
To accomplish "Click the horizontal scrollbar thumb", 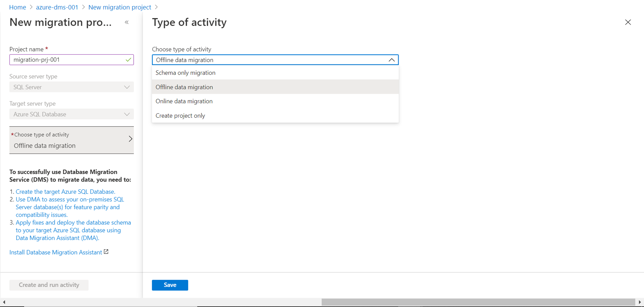I will coord(478,302).
